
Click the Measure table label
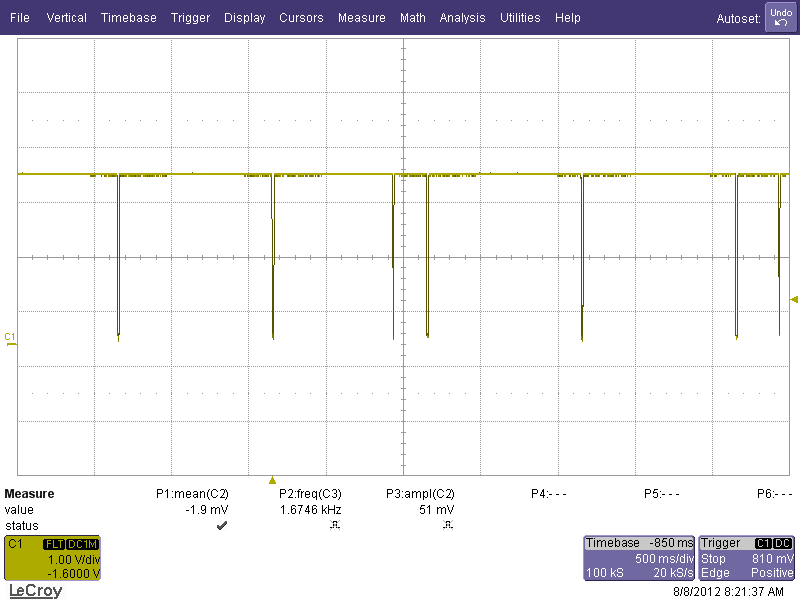coord(29,494)
